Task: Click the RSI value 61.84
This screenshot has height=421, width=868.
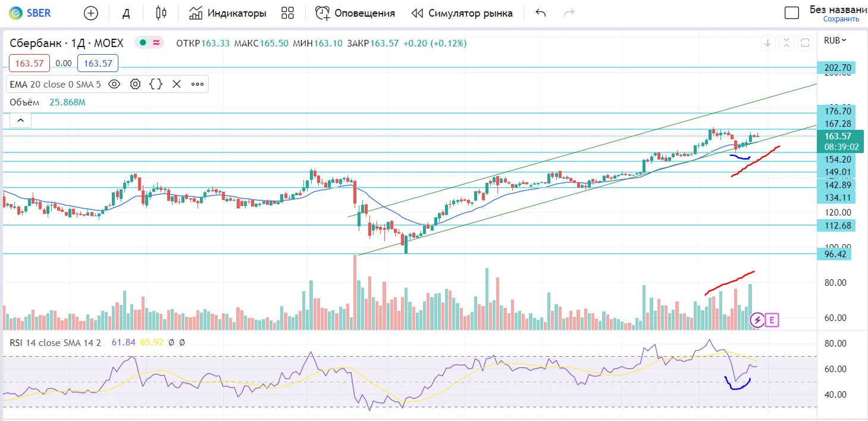Action: [x=124, y=342]
